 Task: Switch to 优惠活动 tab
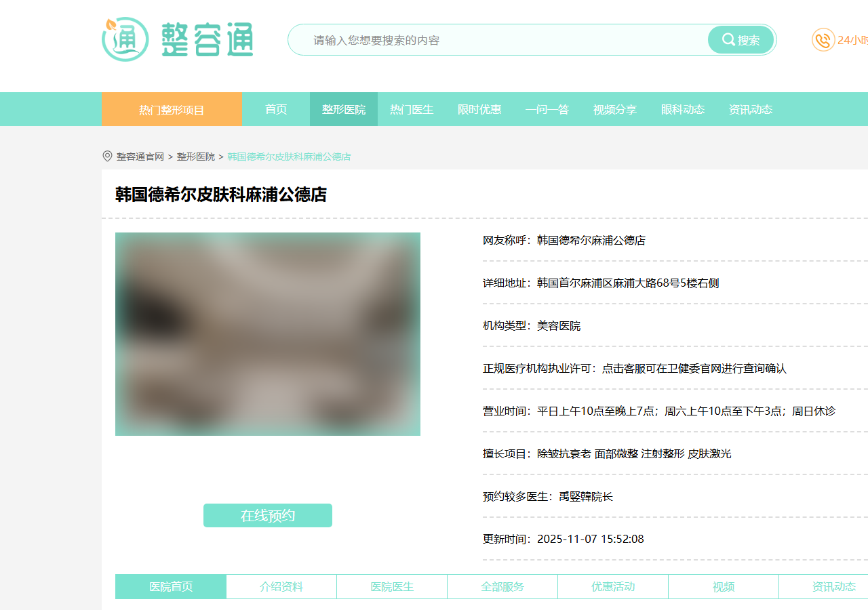[x=613, y=587]
